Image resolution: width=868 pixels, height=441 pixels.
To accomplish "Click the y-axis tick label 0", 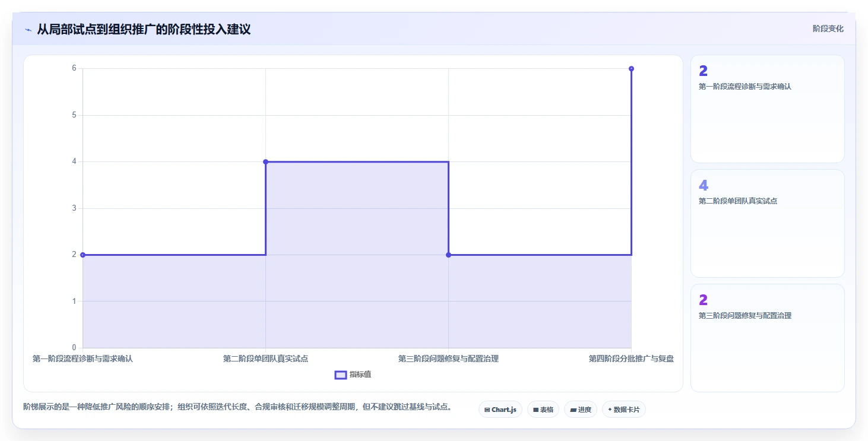I will (x=74, y=348).
